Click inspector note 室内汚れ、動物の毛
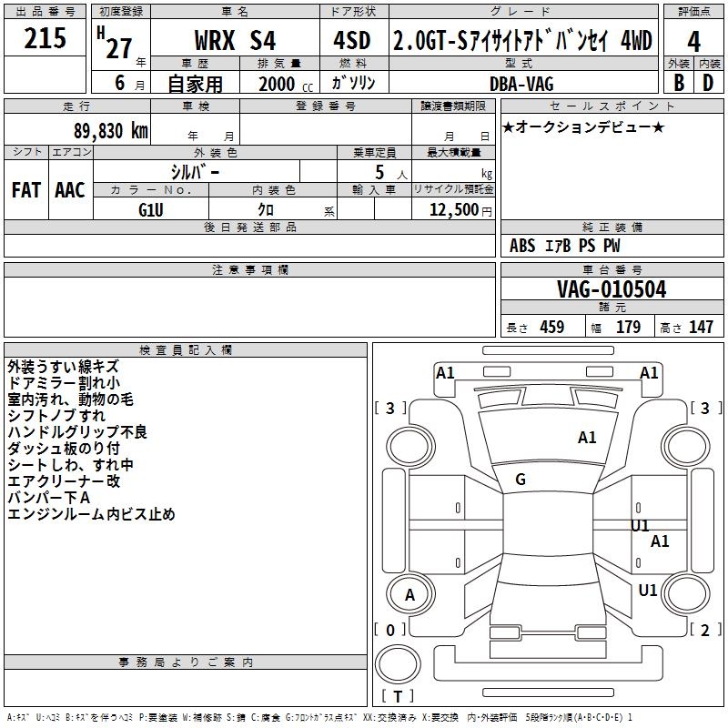 tap(70, 399)
